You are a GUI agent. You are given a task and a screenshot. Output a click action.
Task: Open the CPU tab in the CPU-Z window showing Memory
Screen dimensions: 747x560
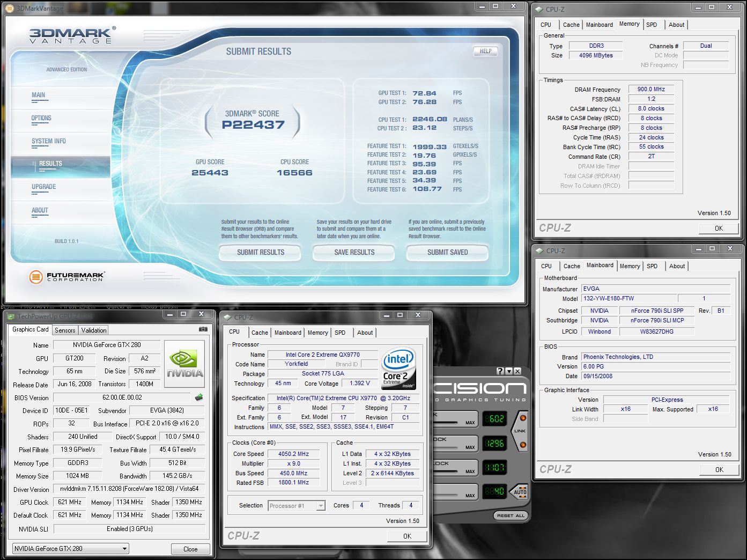(546, 25)
